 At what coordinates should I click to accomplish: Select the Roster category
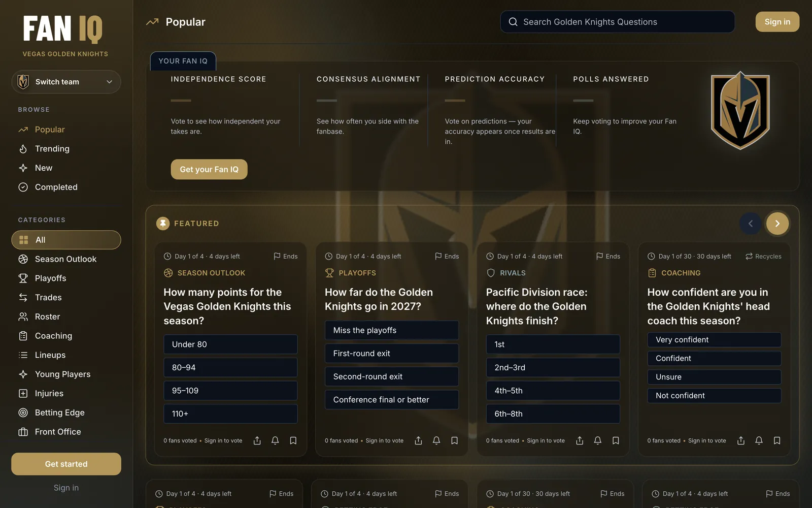[66, 316]
